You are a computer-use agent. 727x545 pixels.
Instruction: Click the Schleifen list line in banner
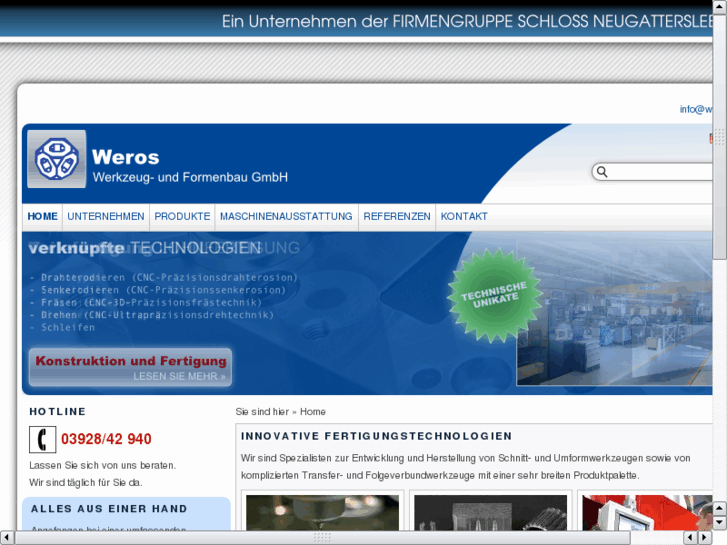point(63,327)
